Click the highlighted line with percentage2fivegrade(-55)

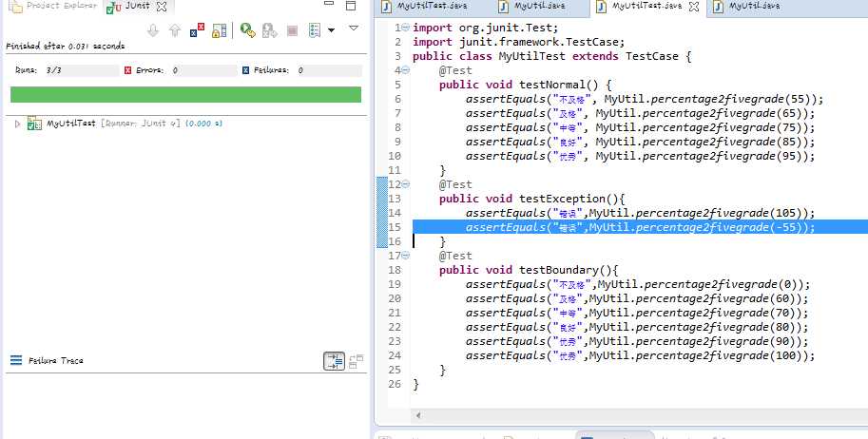point(641,227)
